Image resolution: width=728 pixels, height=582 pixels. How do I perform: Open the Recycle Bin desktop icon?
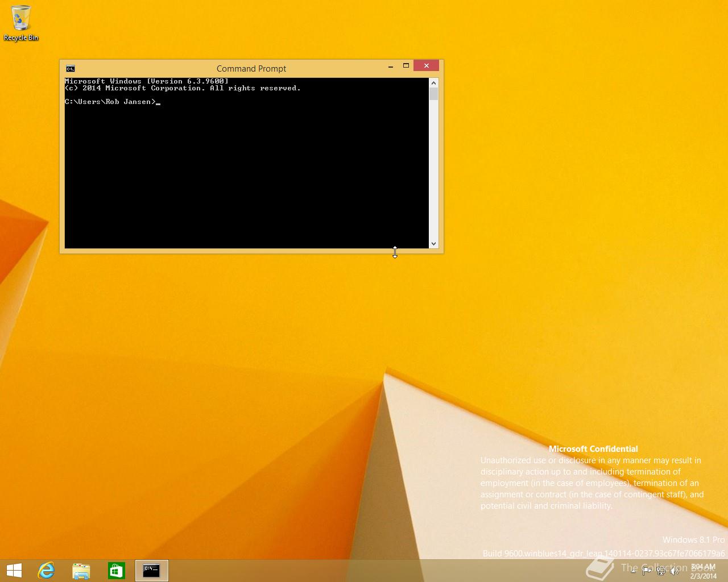21,23
